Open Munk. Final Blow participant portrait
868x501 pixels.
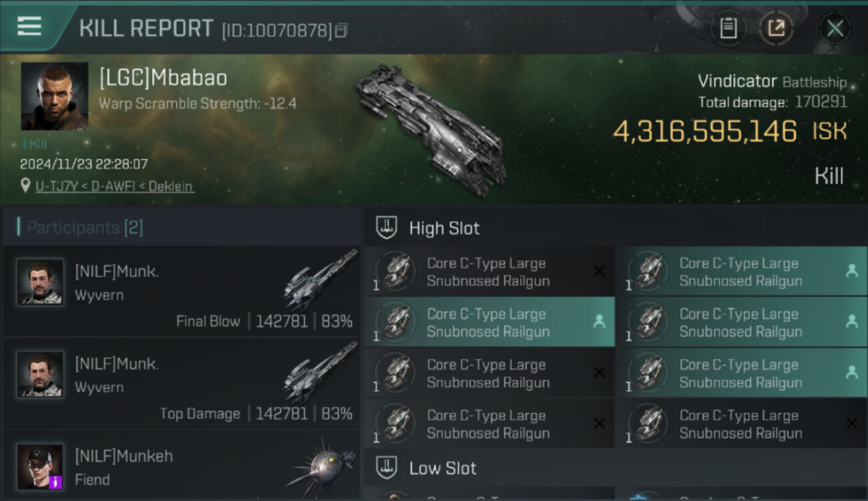pyautogui.click(x=40, y=283)
